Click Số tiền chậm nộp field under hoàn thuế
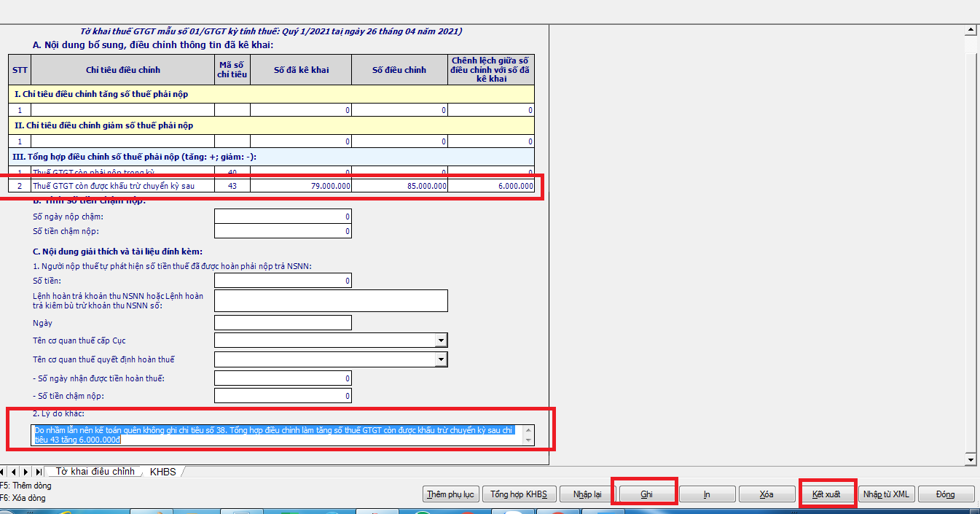Screen dimensions: 980x514 (x=283, y=396)
